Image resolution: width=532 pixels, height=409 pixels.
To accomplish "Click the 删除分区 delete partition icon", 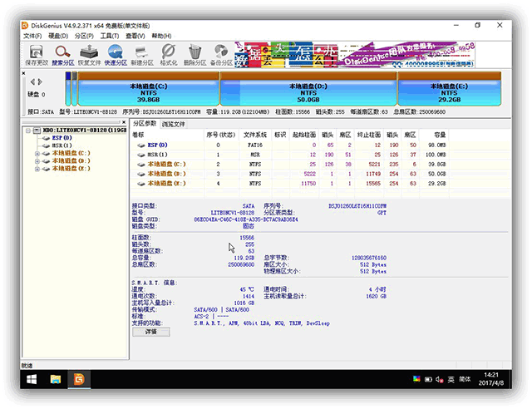I will tap(195, 55).
